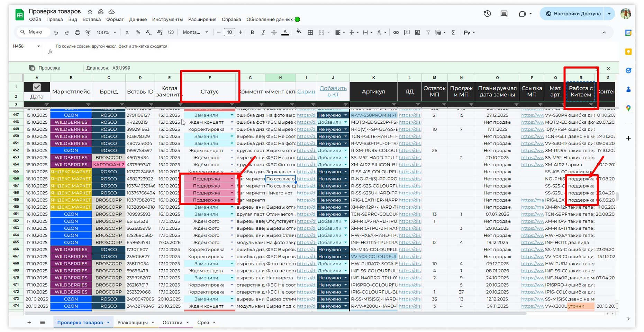This screenshot has height=332, width=644.
Task: Open the fill color paint bucket
Action: coord(299,32)
